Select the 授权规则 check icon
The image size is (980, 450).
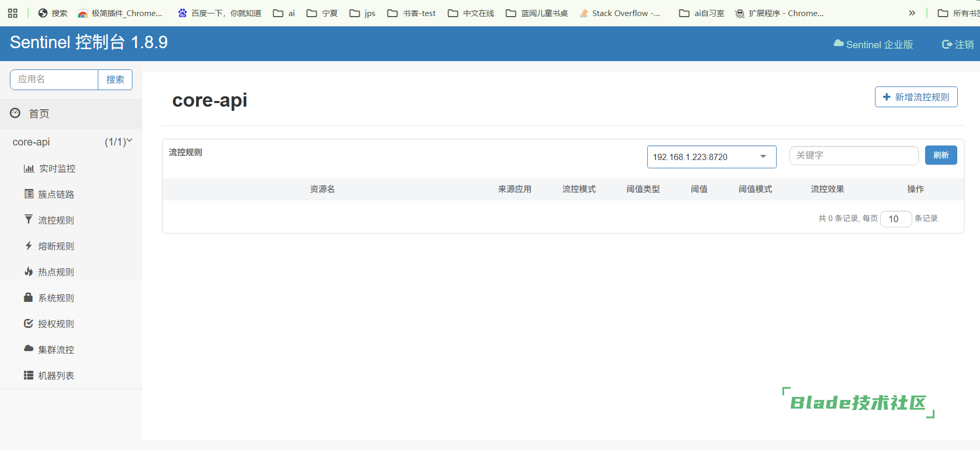tap(28, 323)
